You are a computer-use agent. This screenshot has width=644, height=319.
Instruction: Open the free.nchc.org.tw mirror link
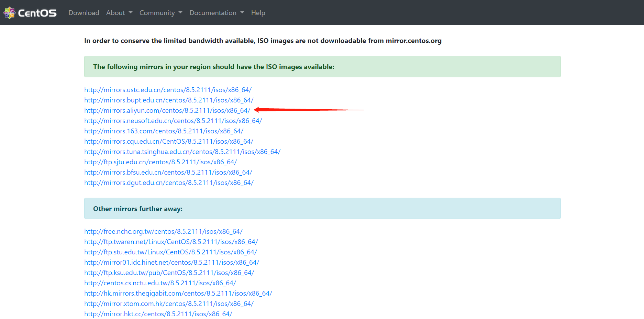164,231
